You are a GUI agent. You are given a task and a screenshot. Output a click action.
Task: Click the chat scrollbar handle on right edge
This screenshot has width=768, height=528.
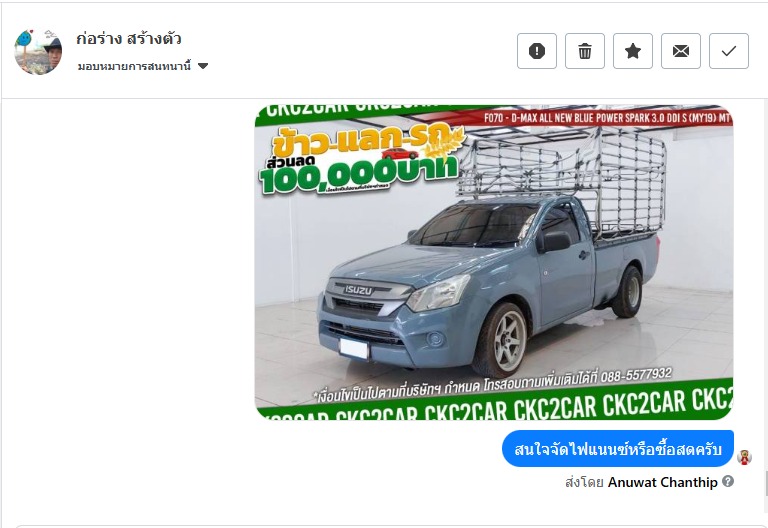766,483
